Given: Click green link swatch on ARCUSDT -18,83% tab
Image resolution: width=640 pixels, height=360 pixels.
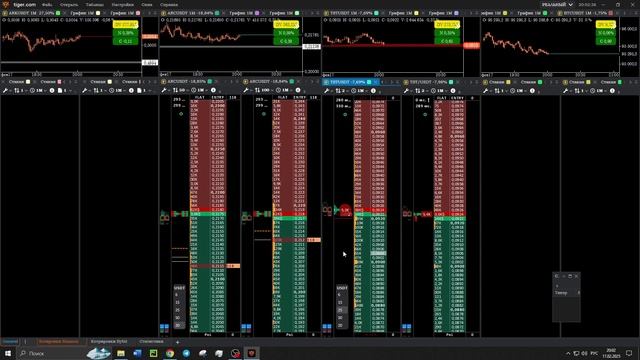Looking at the screenshot, I should pyautogui.click(x=210, y=82).
